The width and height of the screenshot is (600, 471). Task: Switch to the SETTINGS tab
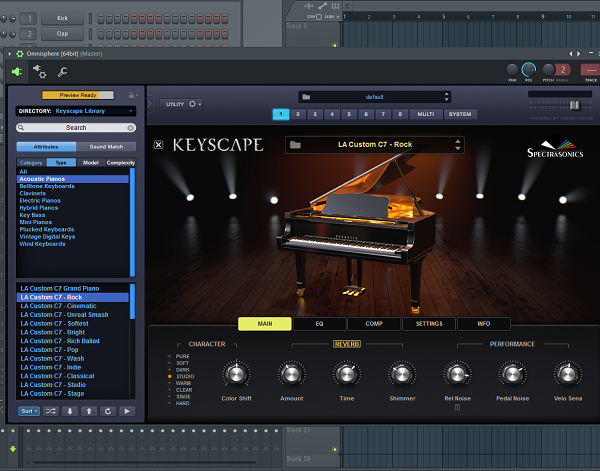pos(429,324)
